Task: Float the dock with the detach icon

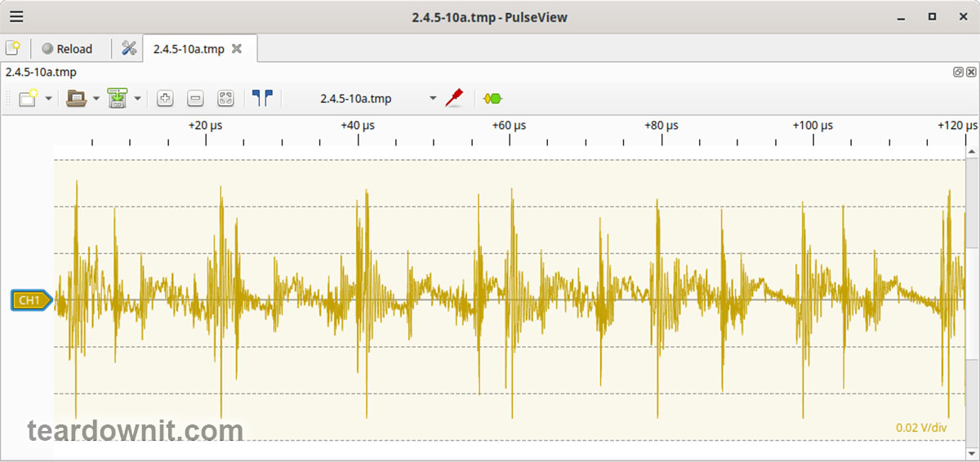Action: point(958,72)
